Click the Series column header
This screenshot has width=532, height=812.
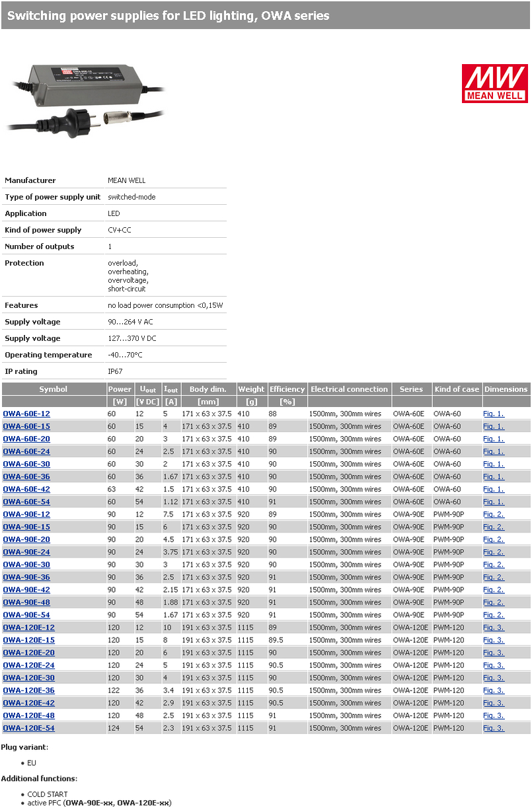(x=411, y=389)
